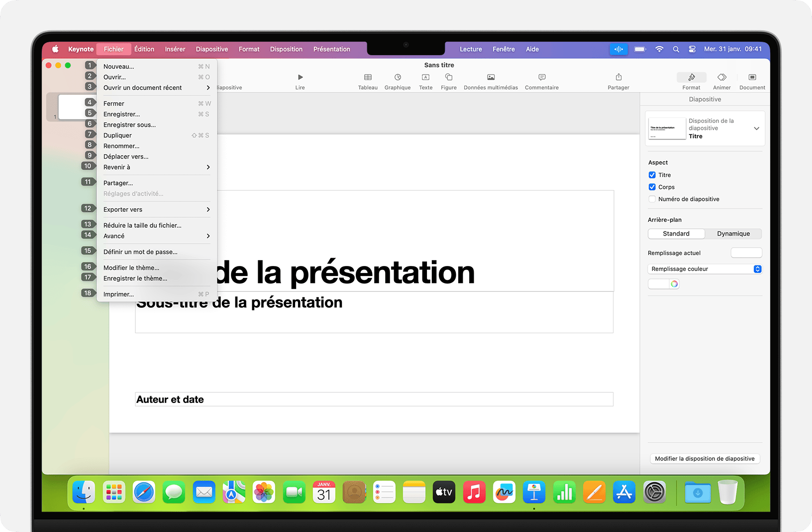
Task: Open the color wheel picker button
Action: tap(674, 284)
